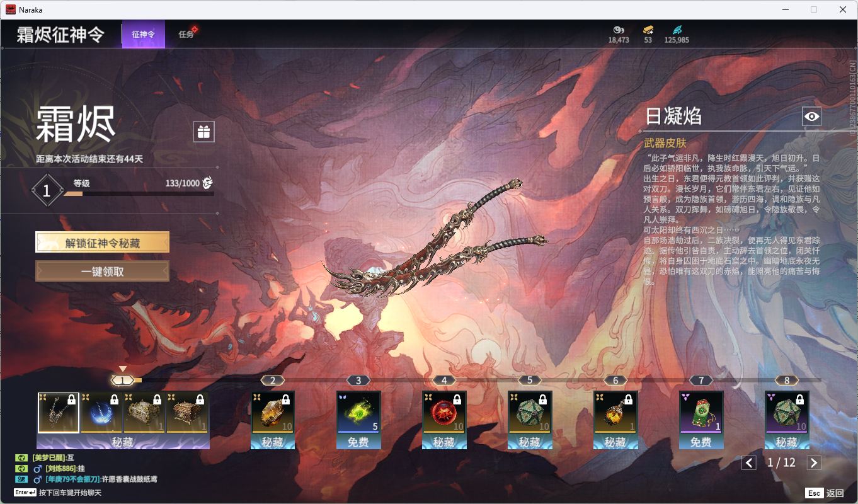858x504 pixels.
Task: Select the level 6 amber lantern reward
Action: coord(615,413)
